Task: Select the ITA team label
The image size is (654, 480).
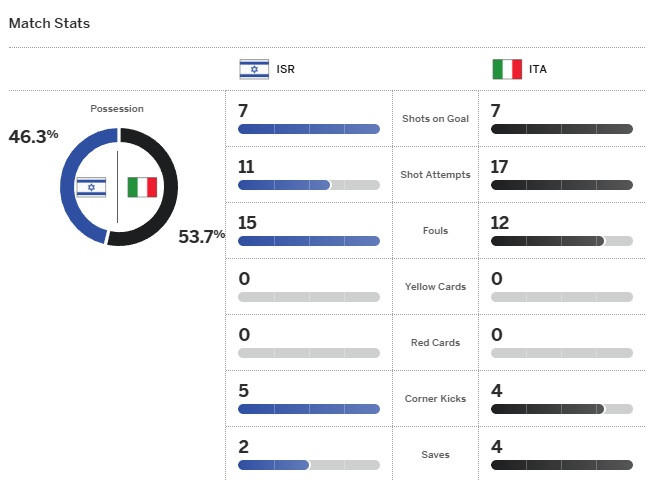Action: [x=538, y=69]
